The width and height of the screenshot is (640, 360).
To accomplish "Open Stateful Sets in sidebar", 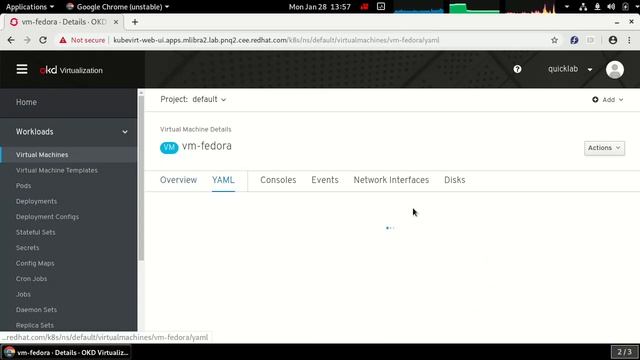I will [x=36, y=232].
